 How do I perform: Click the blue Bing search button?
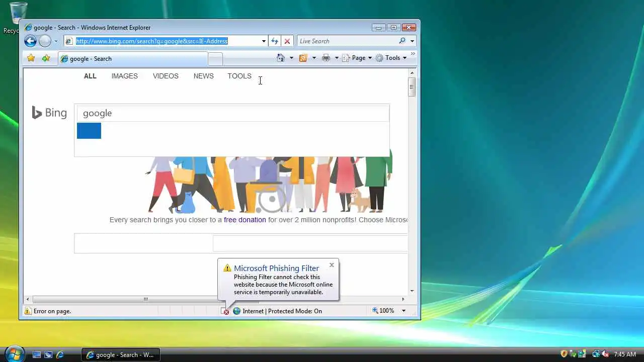point(89,131)
